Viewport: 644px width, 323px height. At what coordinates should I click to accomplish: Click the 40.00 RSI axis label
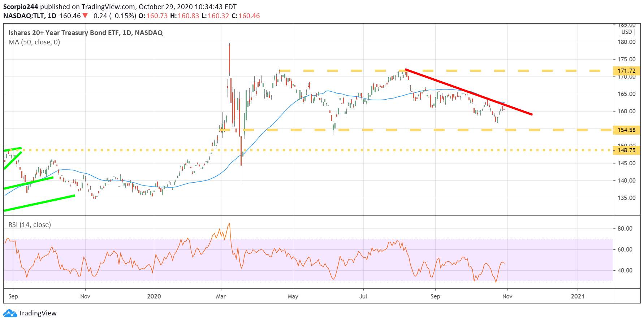[625, 270]
